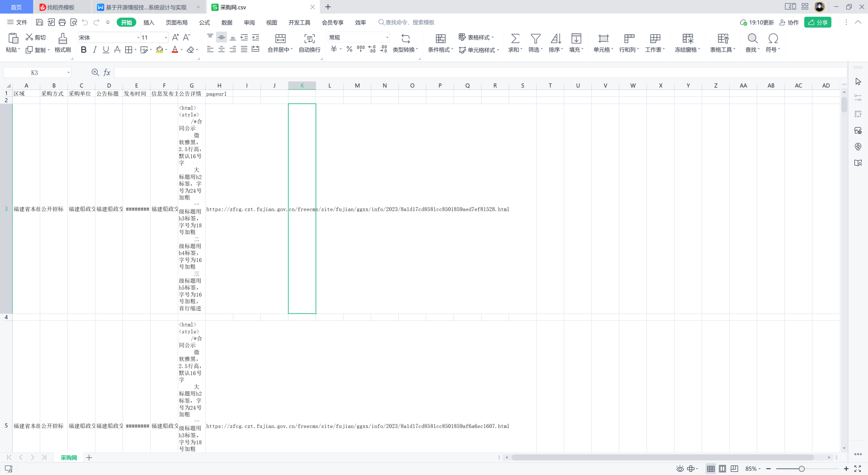Screen dimensions: 868x475
Task: Click the red font color icon
Action: tap(175, 50)
